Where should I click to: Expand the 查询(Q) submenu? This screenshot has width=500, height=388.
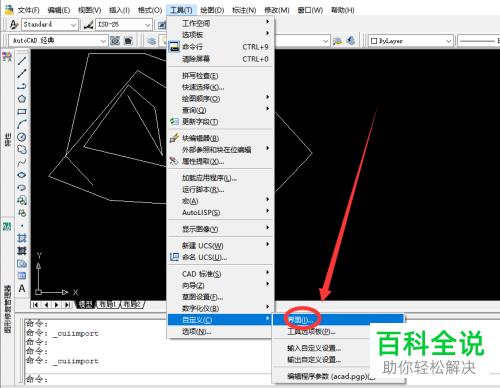221,110
